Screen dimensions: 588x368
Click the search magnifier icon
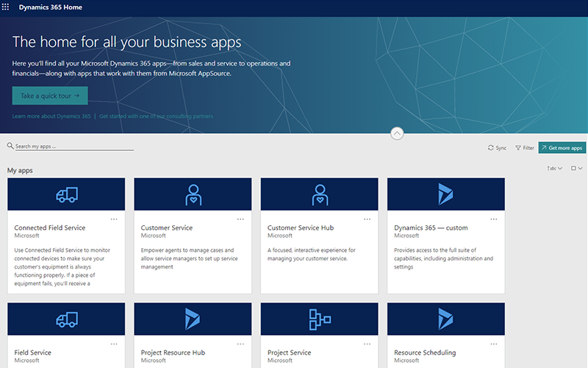(x=10, y=146)
